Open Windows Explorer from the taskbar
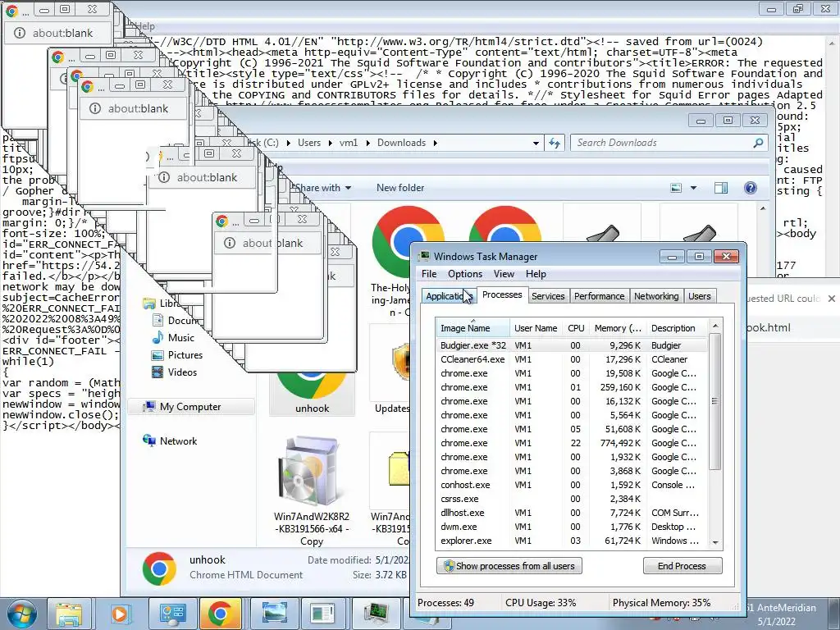 (x=69, y=614)
